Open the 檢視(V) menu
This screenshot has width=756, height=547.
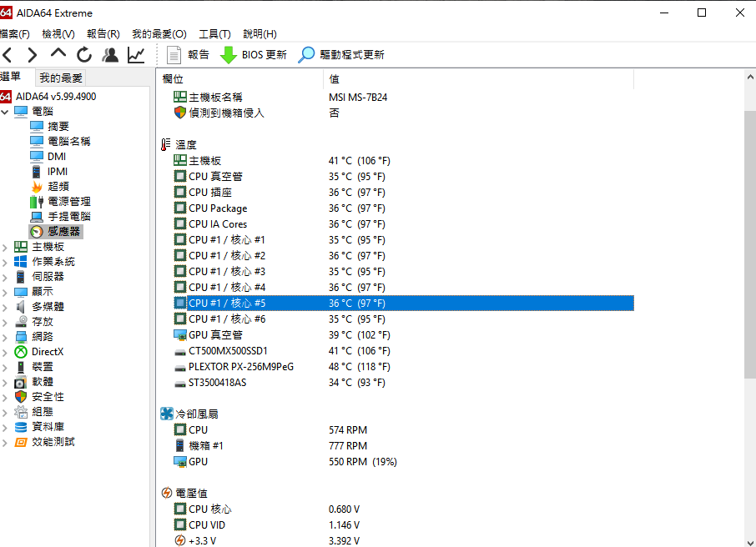coord(58,33)
